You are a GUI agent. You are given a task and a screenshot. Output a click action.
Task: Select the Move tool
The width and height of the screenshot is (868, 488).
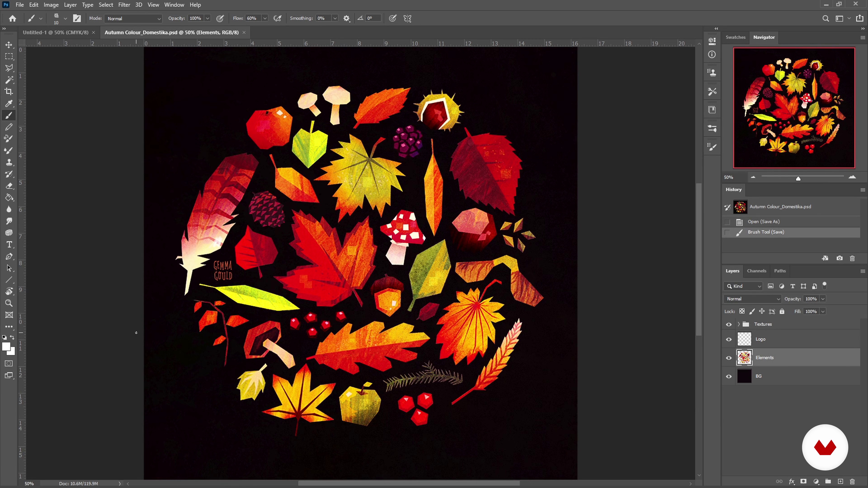[9, 45]
